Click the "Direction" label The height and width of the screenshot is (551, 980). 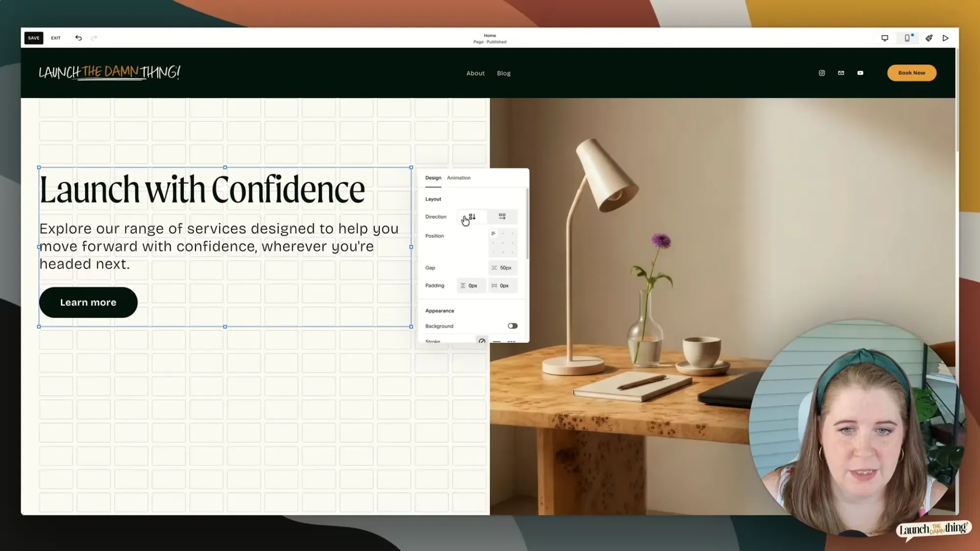(x=436, y=217)
